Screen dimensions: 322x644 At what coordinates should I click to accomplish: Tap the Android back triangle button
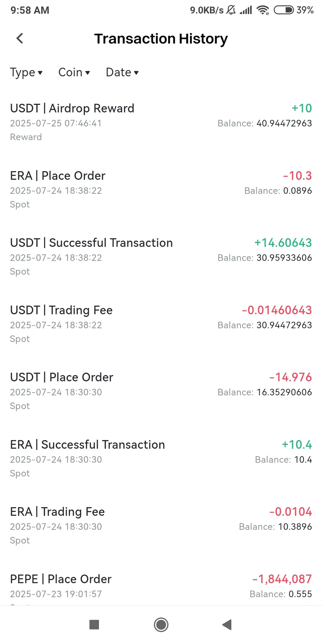[227, 625]
